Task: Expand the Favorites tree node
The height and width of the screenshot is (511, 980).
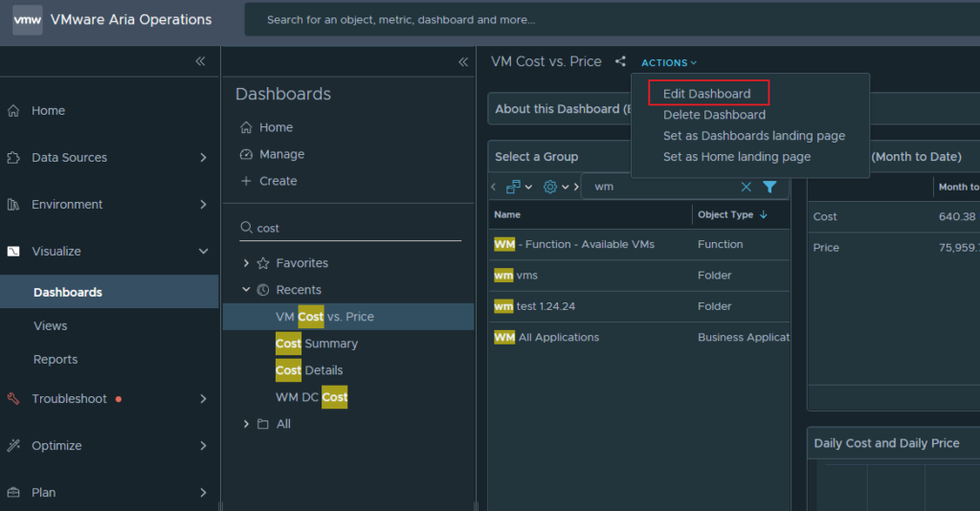Action: click(246, 263)
